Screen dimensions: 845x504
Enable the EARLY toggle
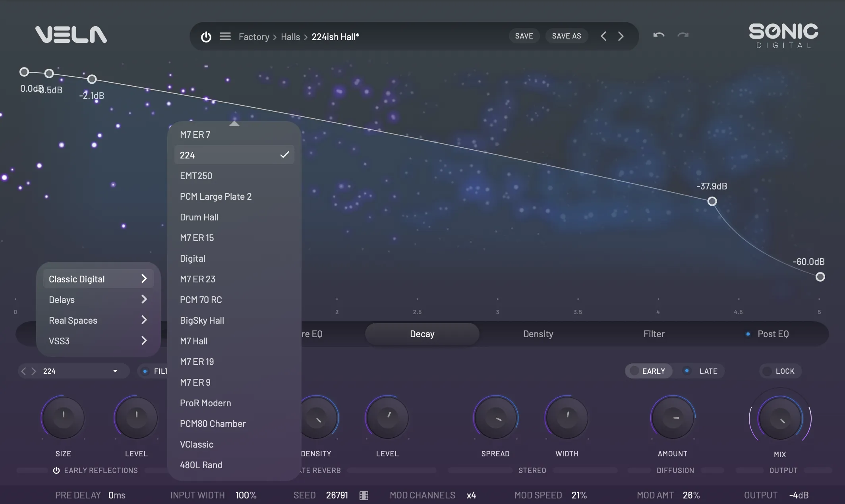[x=648, y=371]
